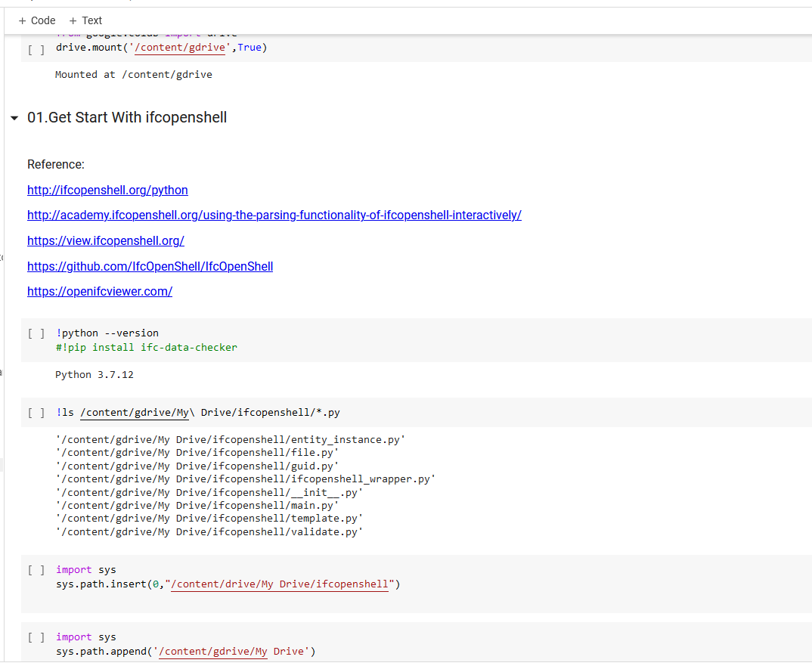Place cursor in drive.mount code line
This screenshot has height=666, width=812.
click(x=161, y=48)
